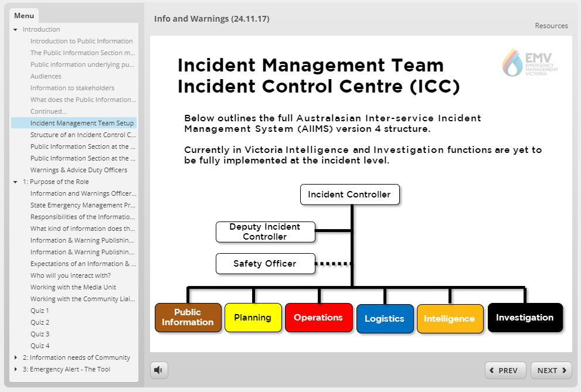
Task: Mute the audio with the speaker icon
Action: (159, 370)
